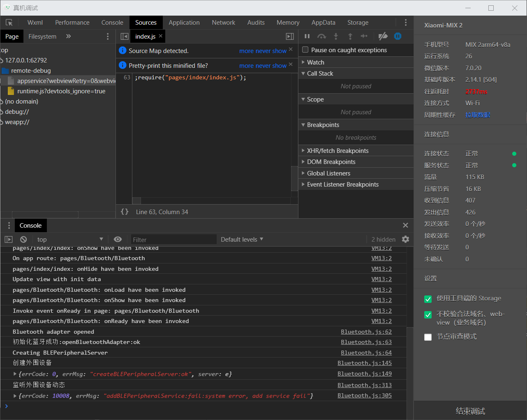The height and width of the screenshot is (420, 527).
Task: Pretty print with the curly braces icon
Action: 125,212
